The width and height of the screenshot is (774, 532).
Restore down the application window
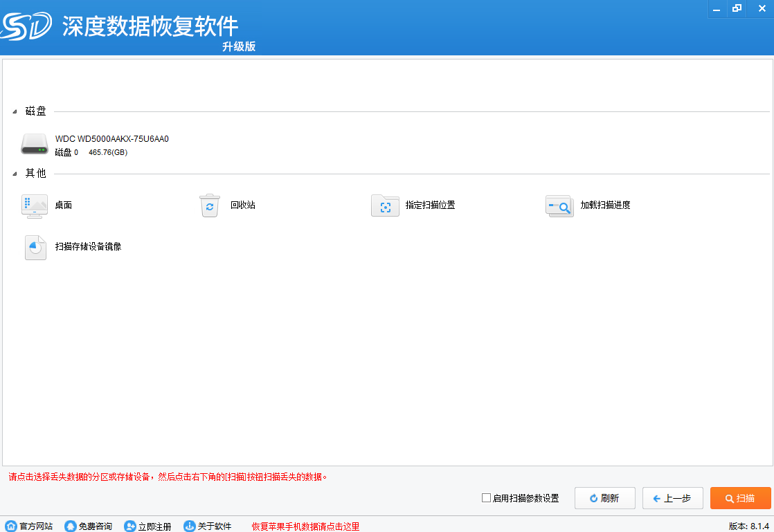(737, 9)
